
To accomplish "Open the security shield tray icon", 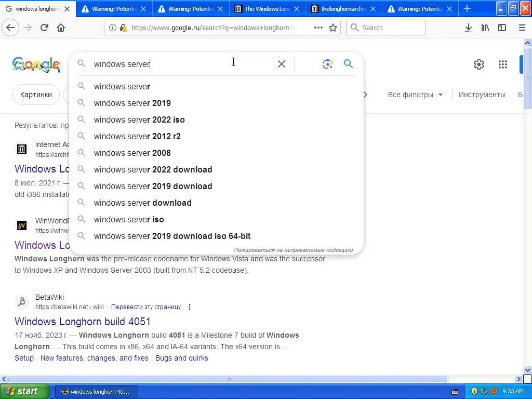I will 474,391.
